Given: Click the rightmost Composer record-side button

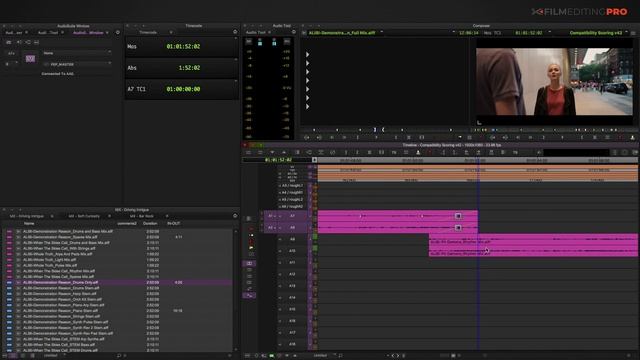Looking at the screenshot, I should (632, 138).
